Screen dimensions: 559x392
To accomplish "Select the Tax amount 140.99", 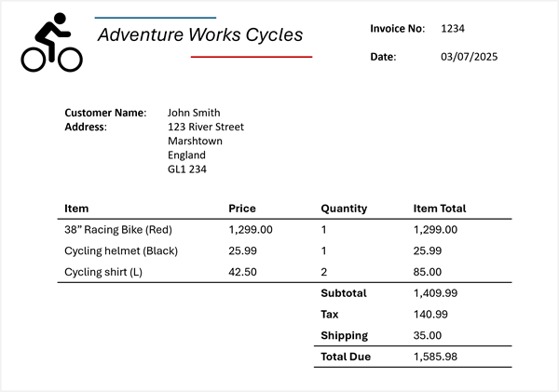I will [430, 315].
